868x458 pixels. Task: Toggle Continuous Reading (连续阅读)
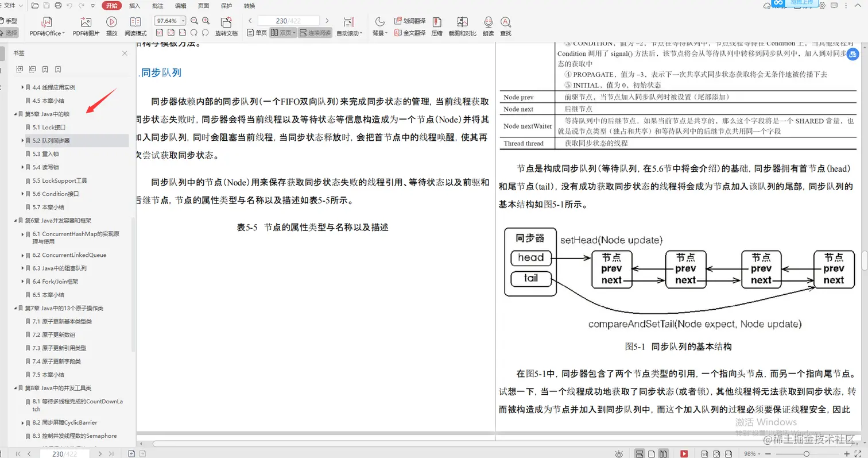(315, 33)
